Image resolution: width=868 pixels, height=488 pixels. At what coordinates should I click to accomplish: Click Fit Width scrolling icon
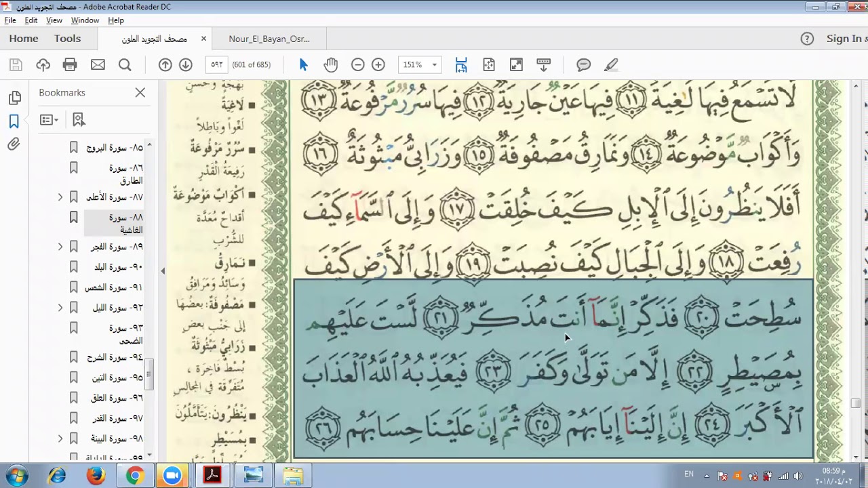pyautogui.click(x=461, y=64)
